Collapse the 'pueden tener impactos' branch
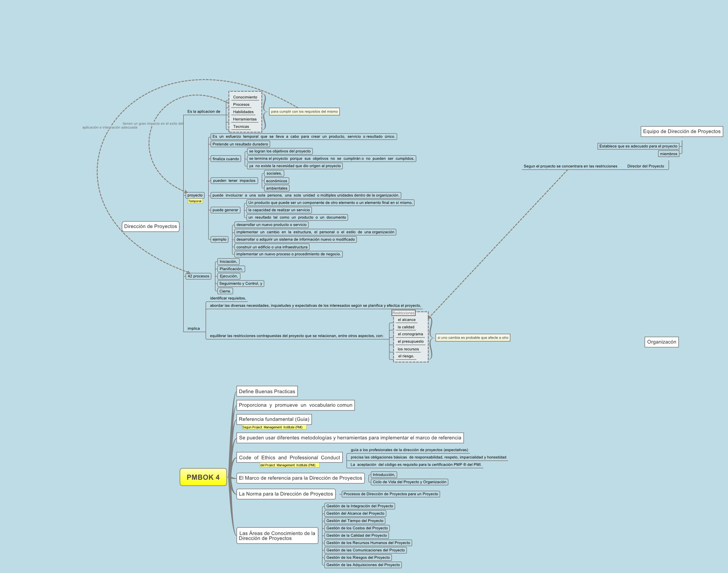Screen dimensions: 728x573 pyautogui.click(x=259, y=181)
